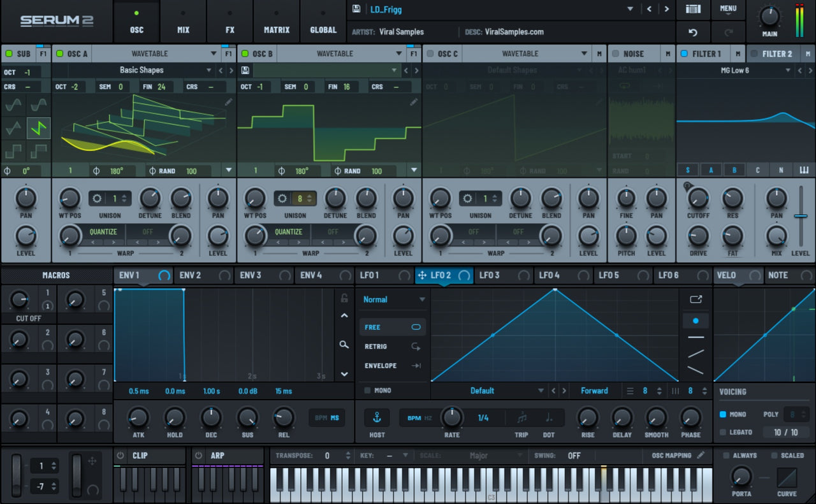Select the sawtooth sub oscillator shape
Screen dimensions: 816x504
(x=39, y=129)
